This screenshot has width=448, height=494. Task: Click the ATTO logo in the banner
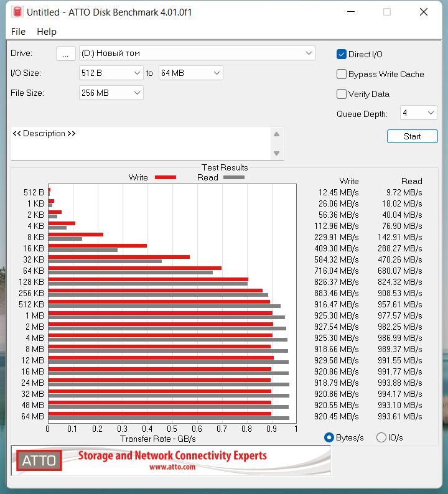(x=39, y=460)
